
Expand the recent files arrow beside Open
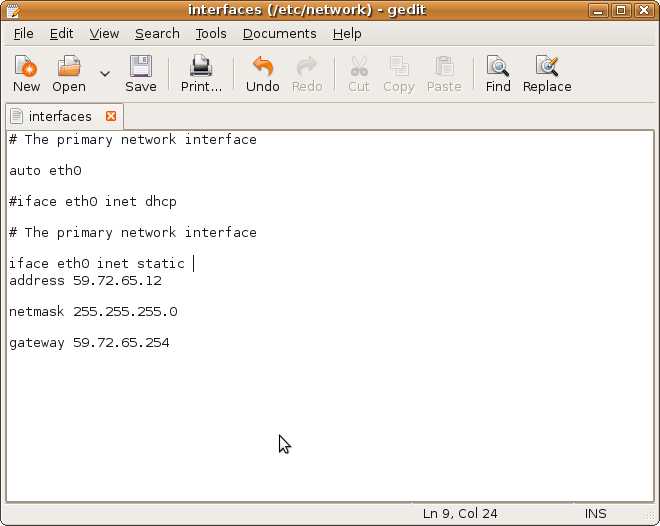105,74
